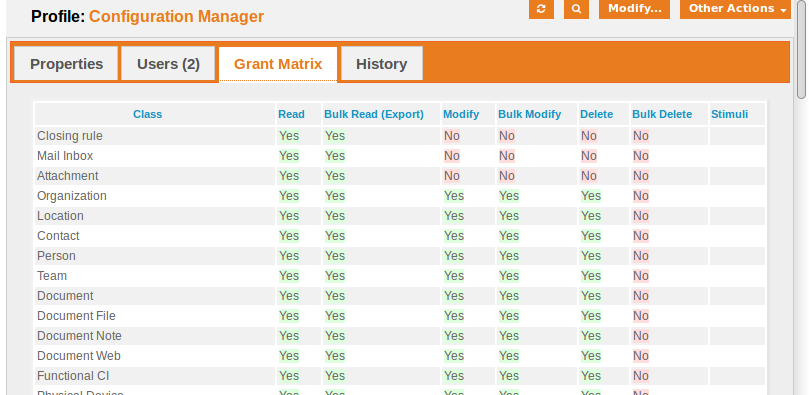Click the Modify... button
Image resolution: width=809 pixels, height=395 pixels.
pyautogui.click(x=634, y=9)
